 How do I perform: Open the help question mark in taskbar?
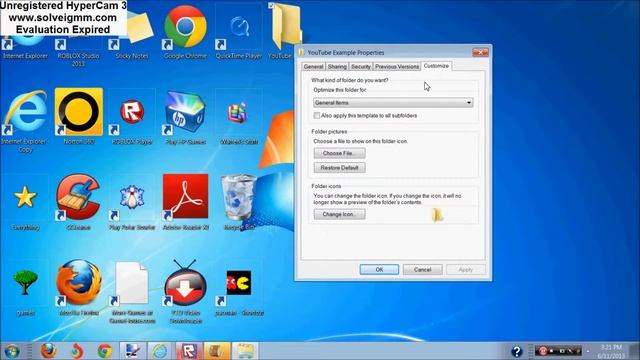[x=516, y=351]
